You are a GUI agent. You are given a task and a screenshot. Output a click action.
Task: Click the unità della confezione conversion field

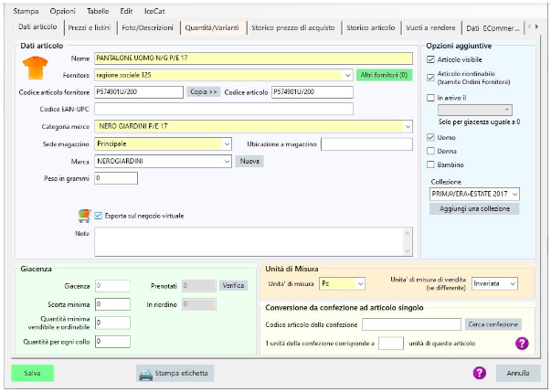tap(391, 344)
